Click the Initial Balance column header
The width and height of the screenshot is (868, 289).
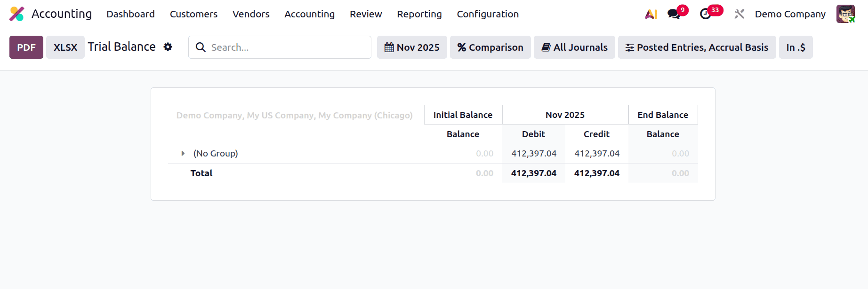click(463, 115)
